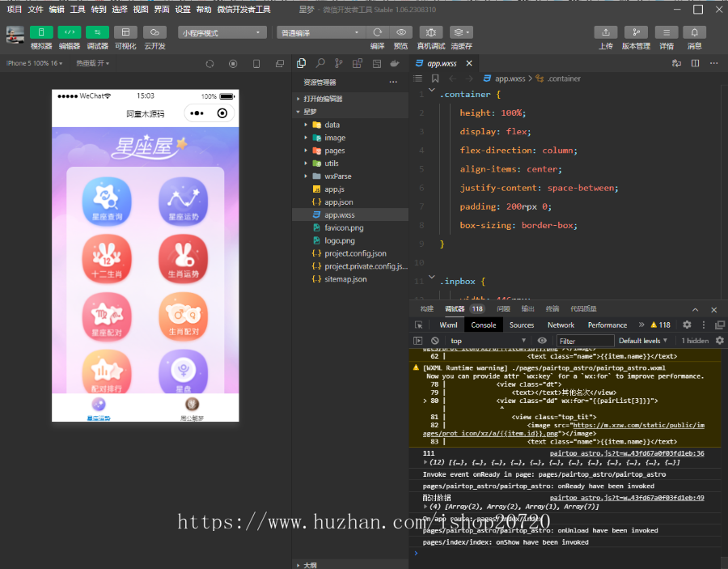This screenshot has height=569, width=728.
Task: Click the simulator stop/record icon
Action: point(233,64)
